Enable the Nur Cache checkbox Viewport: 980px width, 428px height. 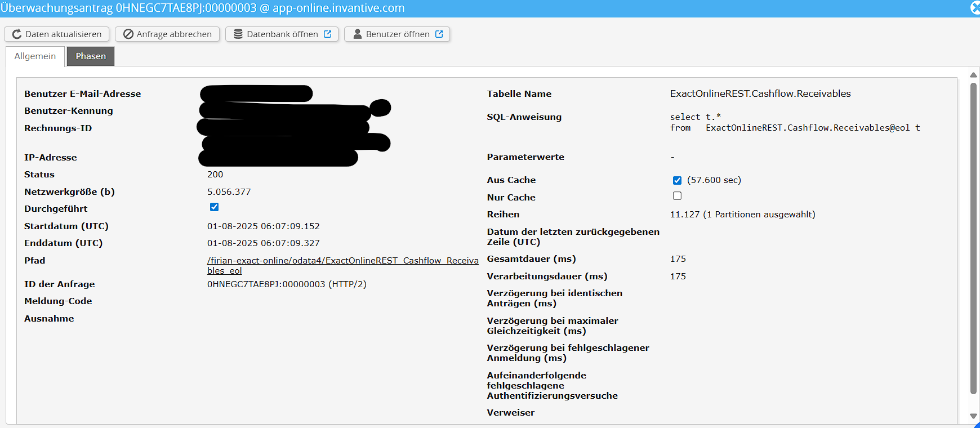pyautogui.click(x=677, y=196)
